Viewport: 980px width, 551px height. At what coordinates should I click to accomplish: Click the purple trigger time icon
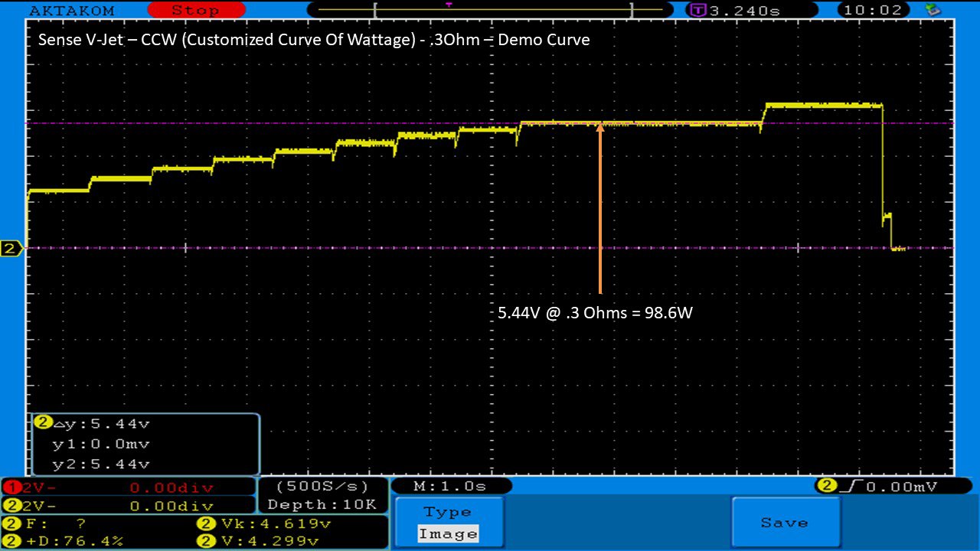coord(697,11)
